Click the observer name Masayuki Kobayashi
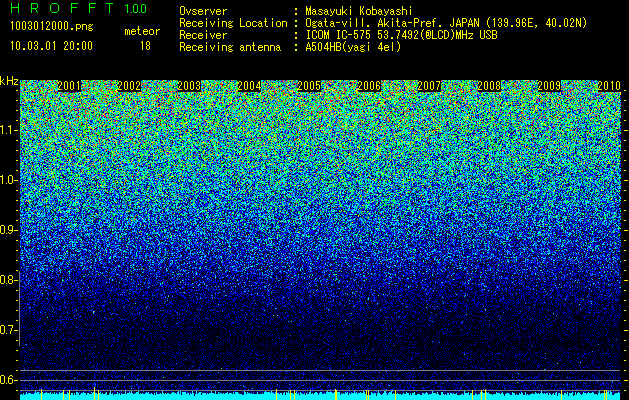Image resolution: width=629 pixels, height=400 pixels. (359, 11)
